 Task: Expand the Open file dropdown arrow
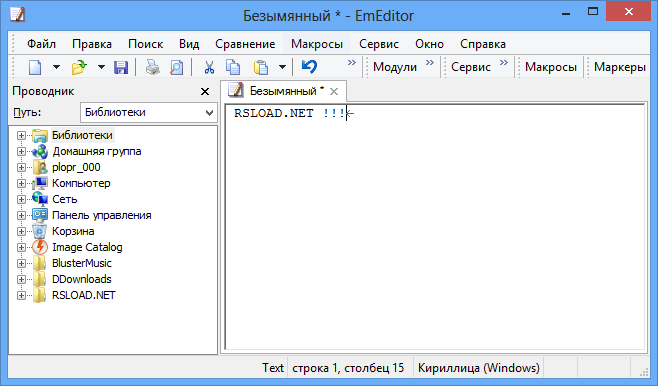pos(101,67)
